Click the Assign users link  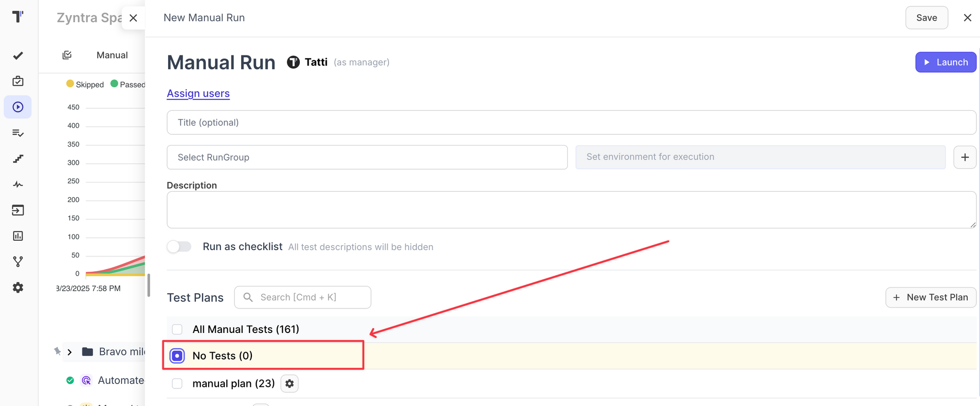[198, 93]
